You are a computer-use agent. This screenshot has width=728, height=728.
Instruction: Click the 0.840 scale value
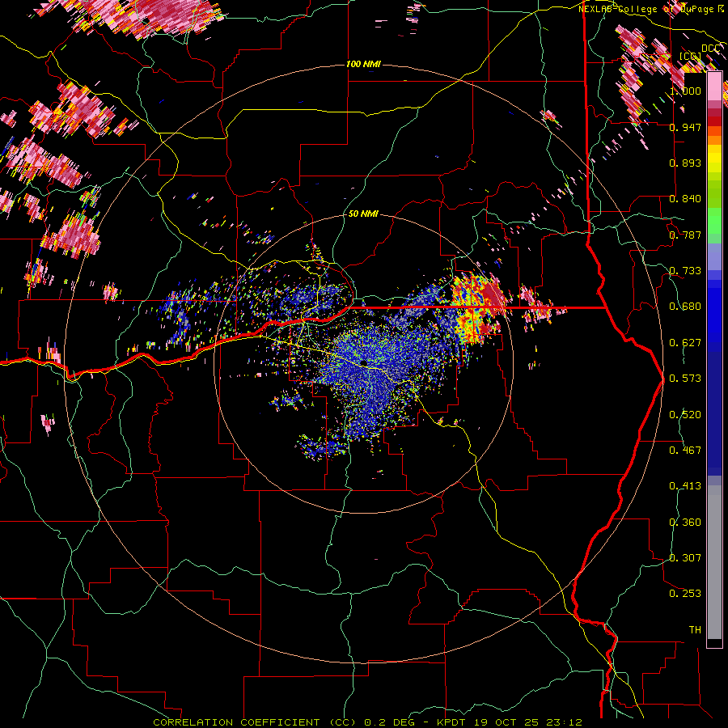point(685,199)
